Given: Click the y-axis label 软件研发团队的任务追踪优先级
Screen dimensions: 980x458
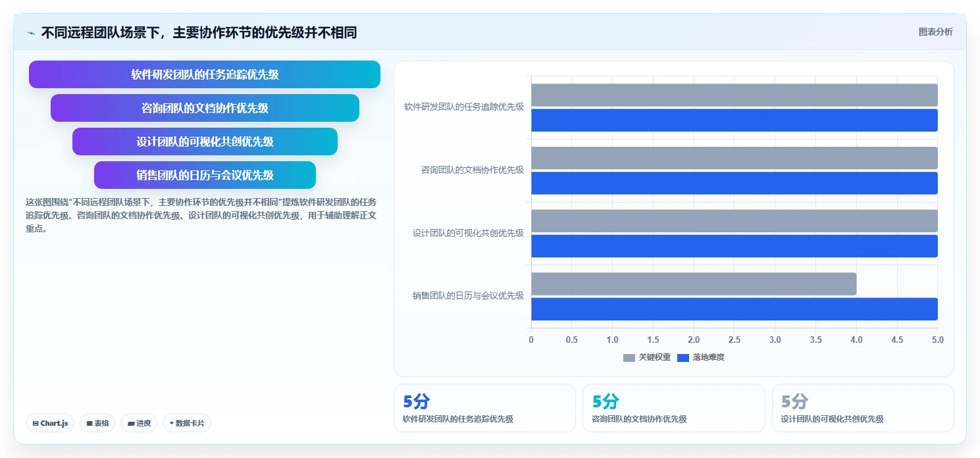Looking at the screenshot, I should click(464, 107).
